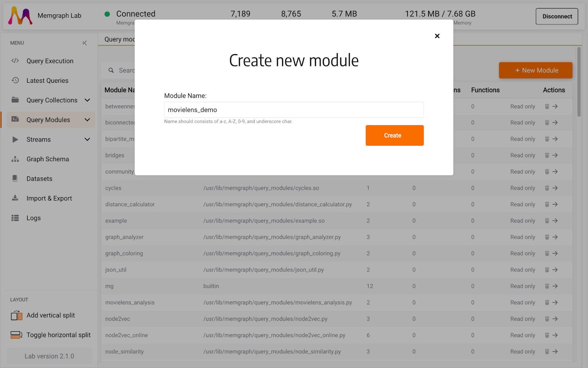Click the Import & Export download icon
588x368 pixels.
point(15,198)
